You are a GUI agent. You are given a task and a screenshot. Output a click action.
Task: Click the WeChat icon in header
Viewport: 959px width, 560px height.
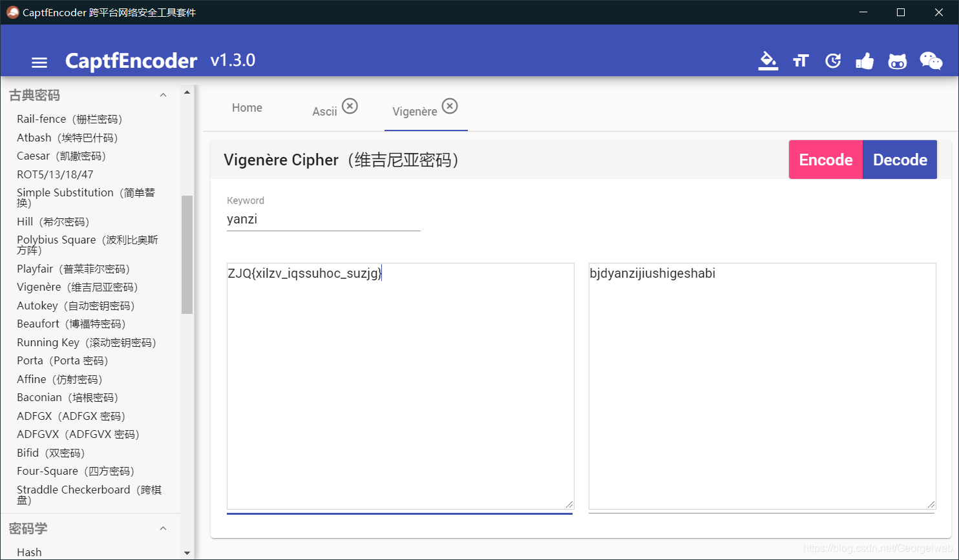pyautogui.click(x=931, y=61)
